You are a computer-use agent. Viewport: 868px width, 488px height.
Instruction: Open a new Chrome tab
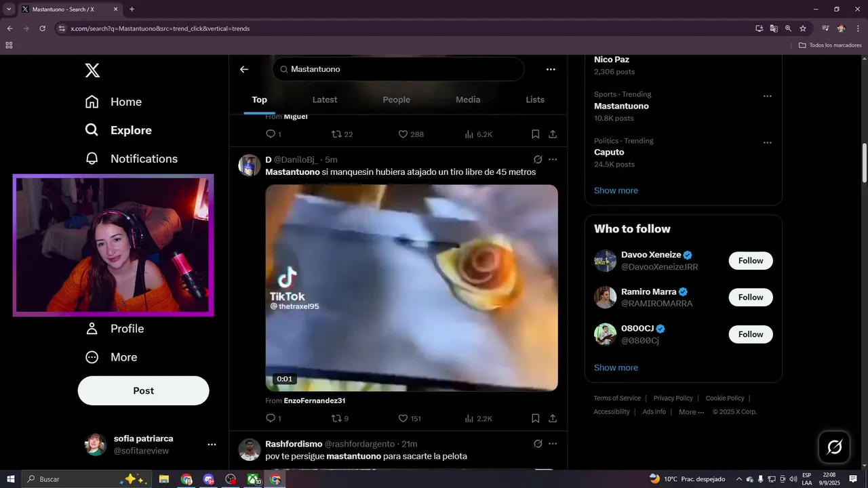[132, 9]
